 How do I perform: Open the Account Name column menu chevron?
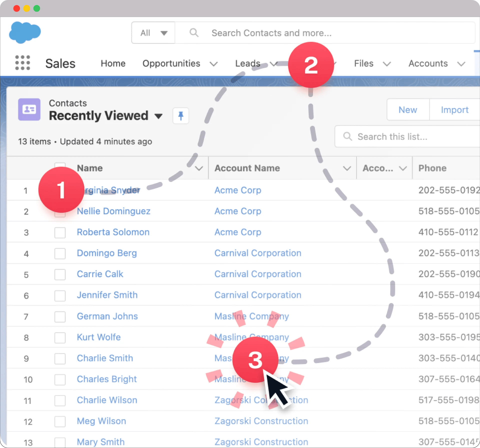point(347,168)
